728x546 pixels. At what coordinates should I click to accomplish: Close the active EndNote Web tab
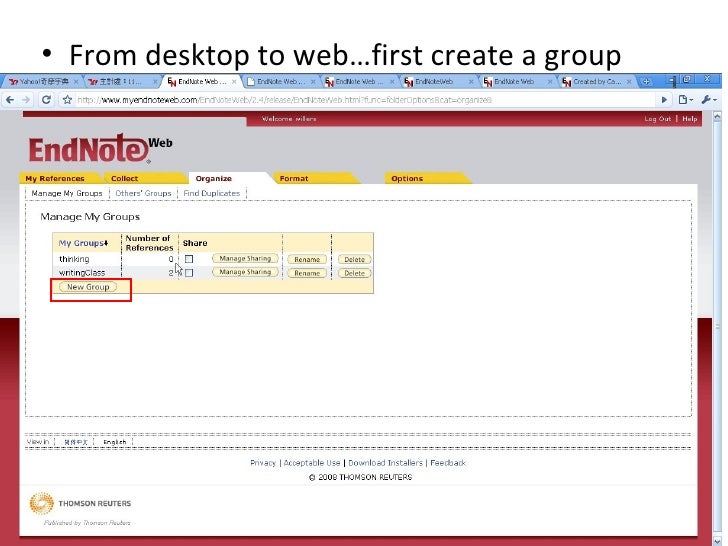point(234,82)
